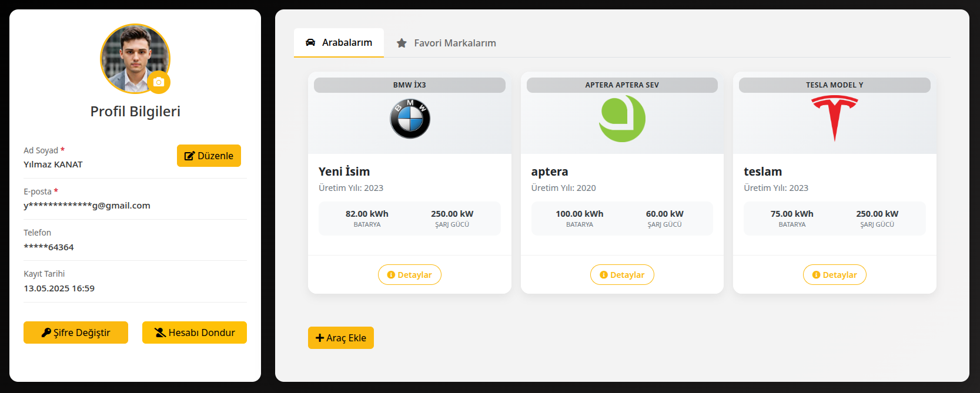980x393 pixels.
Task: View Detaylar for the Tesla Model Y
Action: [834, 275]
